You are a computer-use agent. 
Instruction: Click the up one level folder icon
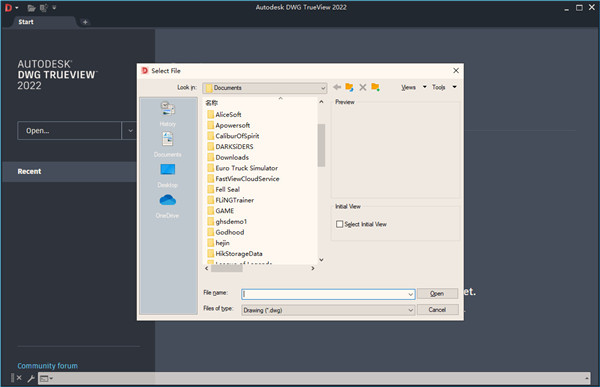[x=349, y=87]
